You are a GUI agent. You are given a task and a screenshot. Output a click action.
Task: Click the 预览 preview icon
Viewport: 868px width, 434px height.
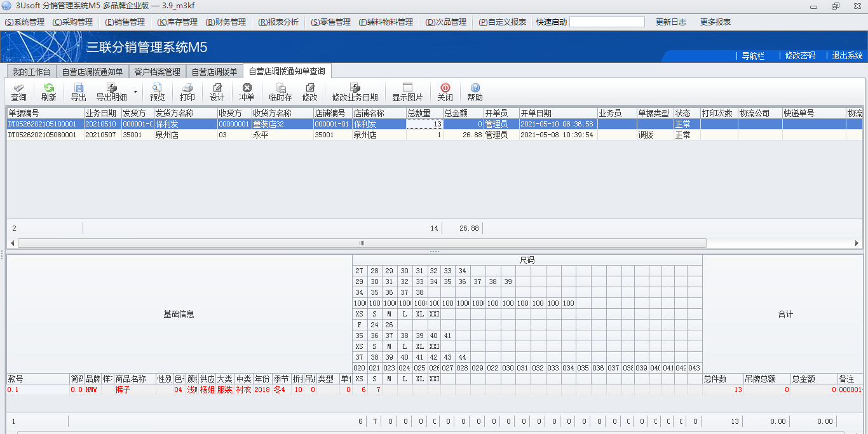click(x=157, y=93)
